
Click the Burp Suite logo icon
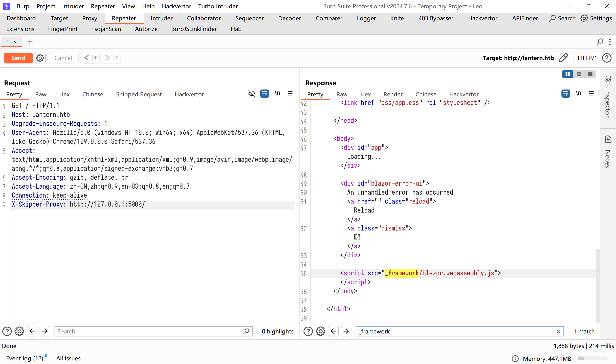coord(7,6)
